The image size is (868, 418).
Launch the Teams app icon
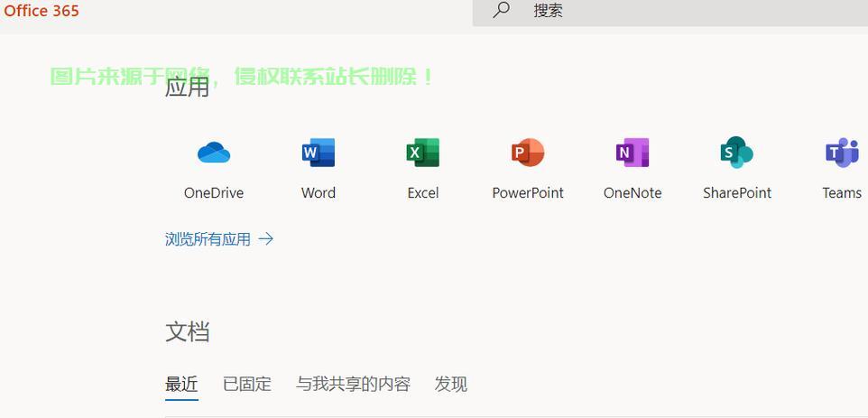tap(842, 153)
